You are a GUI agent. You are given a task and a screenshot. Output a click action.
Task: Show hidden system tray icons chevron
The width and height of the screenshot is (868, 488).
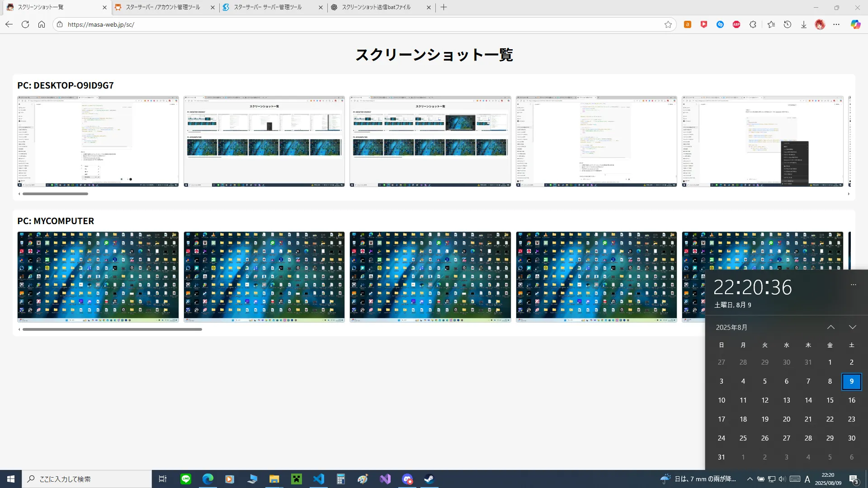pyautogui.click(x=750, y=479)
